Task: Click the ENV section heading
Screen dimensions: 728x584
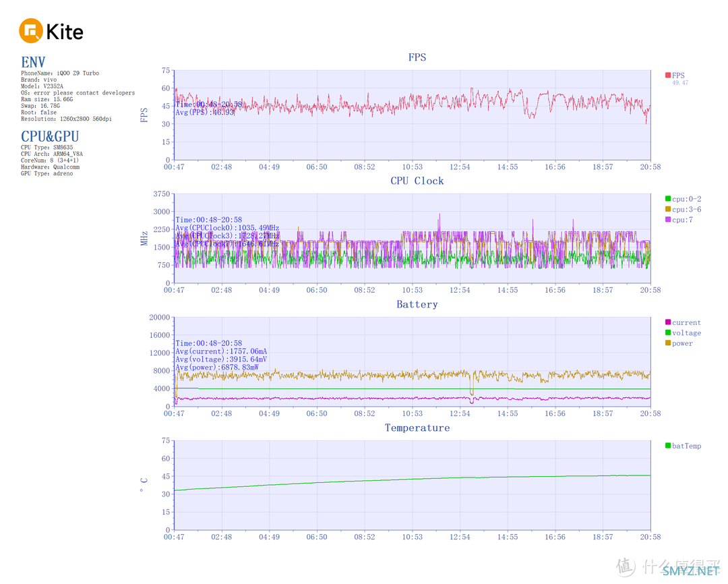Action: 33,63
